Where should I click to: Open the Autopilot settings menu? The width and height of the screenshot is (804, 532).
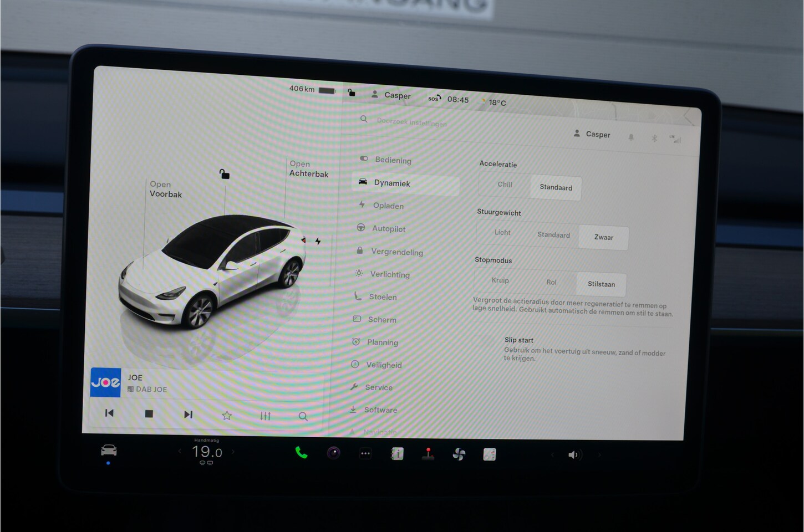coord(388,229)
